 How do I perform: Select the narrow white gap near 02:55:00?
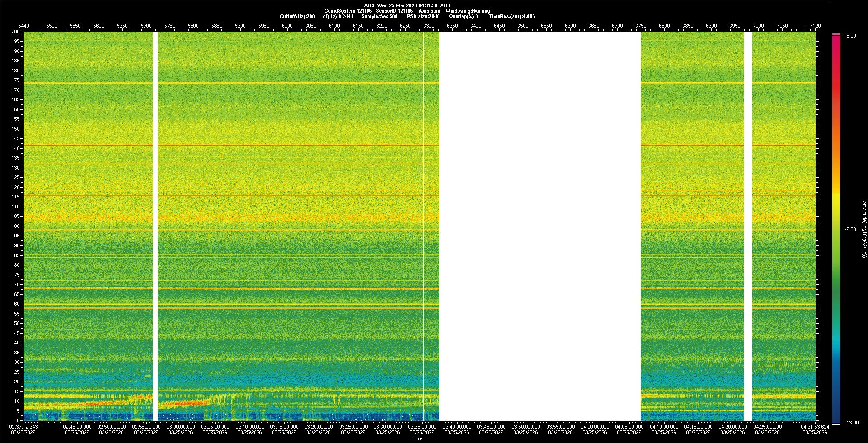pos(156,226)
